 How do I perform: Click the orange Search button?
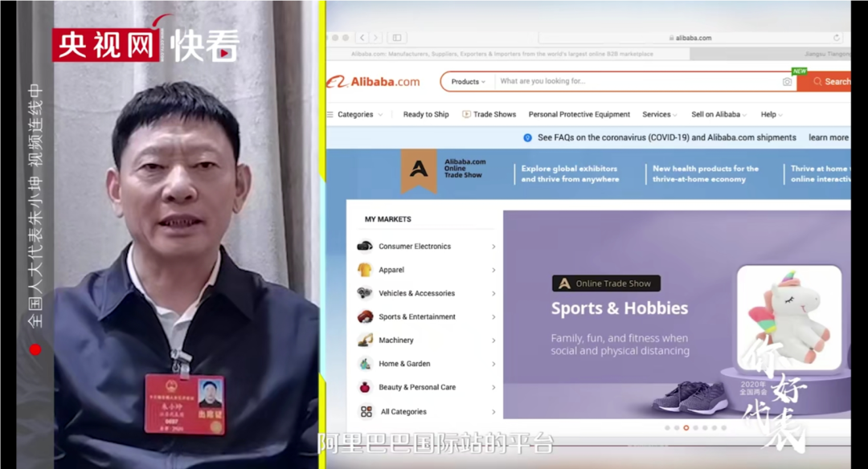(x=825, y=81)
